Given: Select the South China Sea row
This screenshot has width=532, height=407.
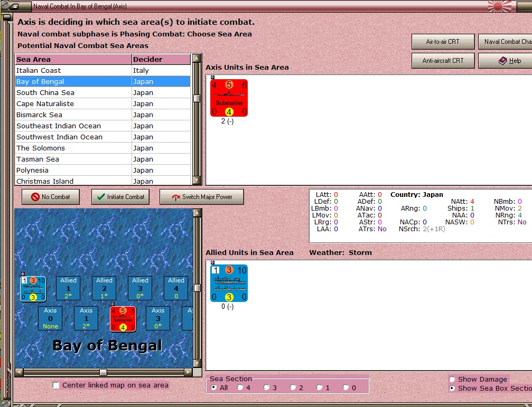Looking at the screenshot, I should pyautogui.click(x=103, y=93).
